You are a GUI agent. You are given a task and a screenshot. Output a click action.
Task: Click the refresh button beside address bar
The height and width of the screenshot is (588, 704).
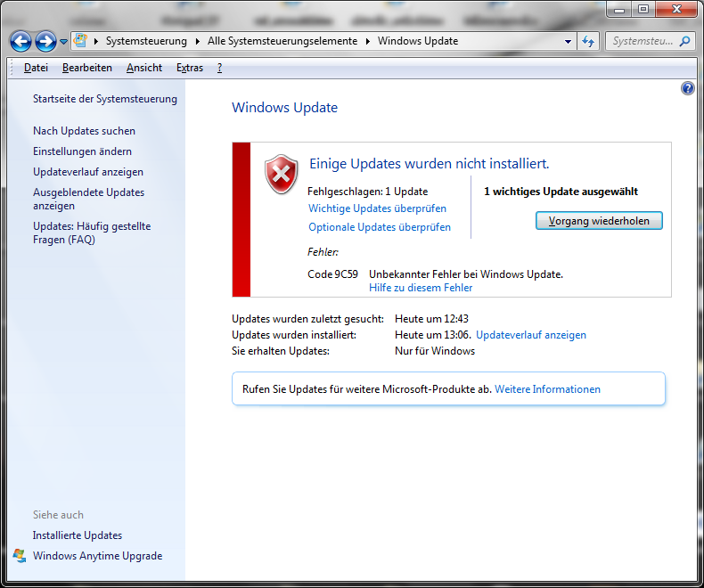point(588,42)
